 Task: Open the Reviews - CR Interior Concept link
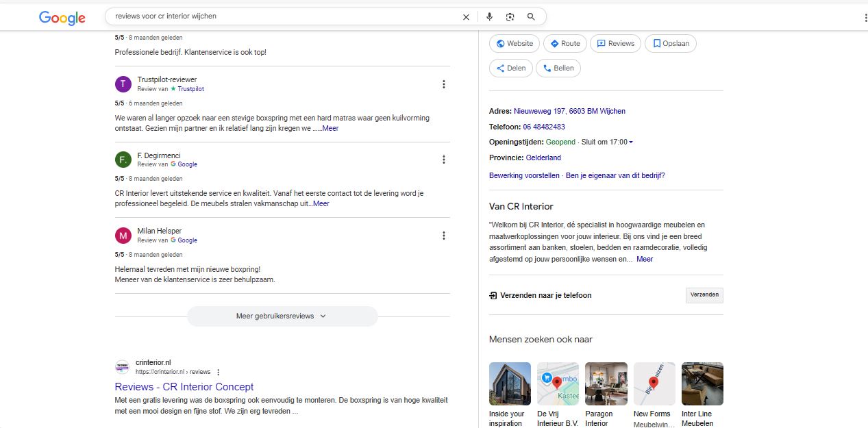pos(184,386)
